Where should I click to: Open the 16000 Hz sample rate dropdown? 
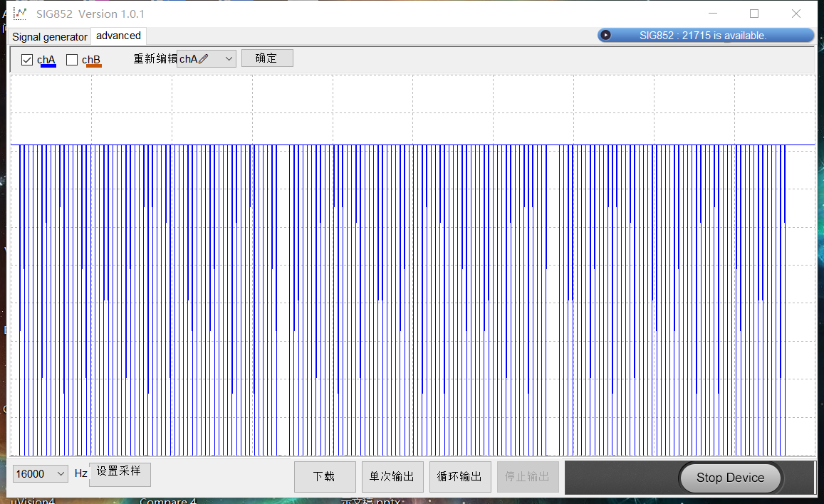(x=41, y=473)
